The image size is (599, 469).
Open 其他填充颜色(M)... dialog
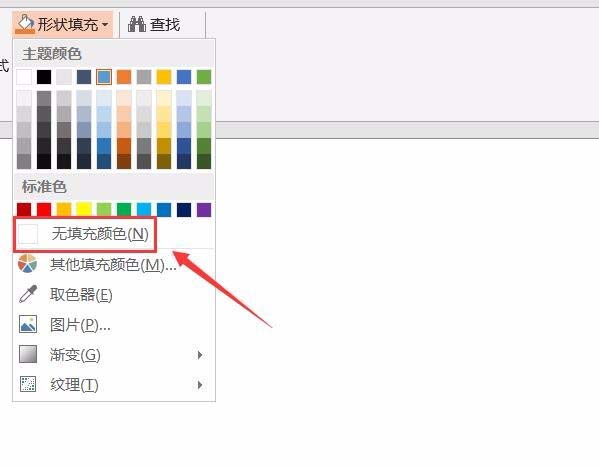[113, 265]
